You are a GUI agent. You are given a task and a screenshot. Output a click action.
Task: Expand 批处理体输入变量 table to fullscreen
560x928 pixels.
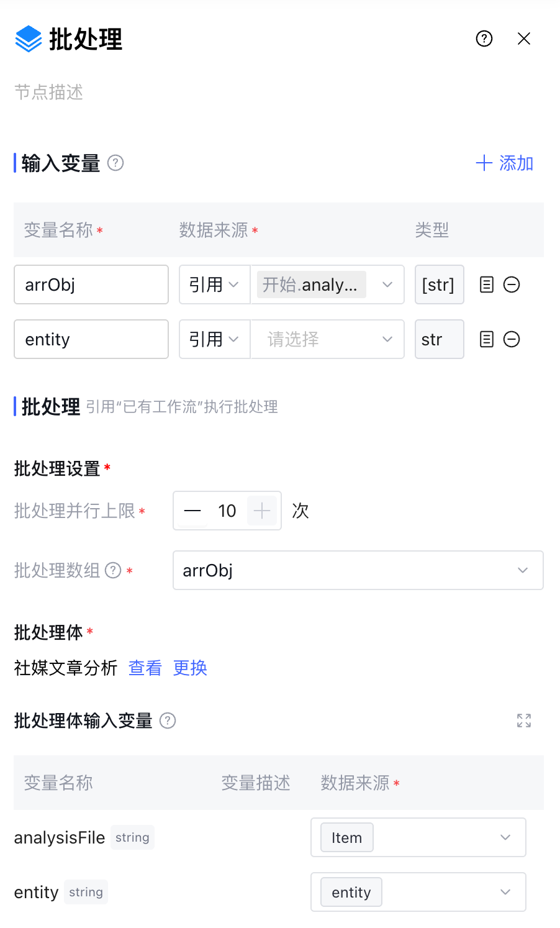point(524,721)
